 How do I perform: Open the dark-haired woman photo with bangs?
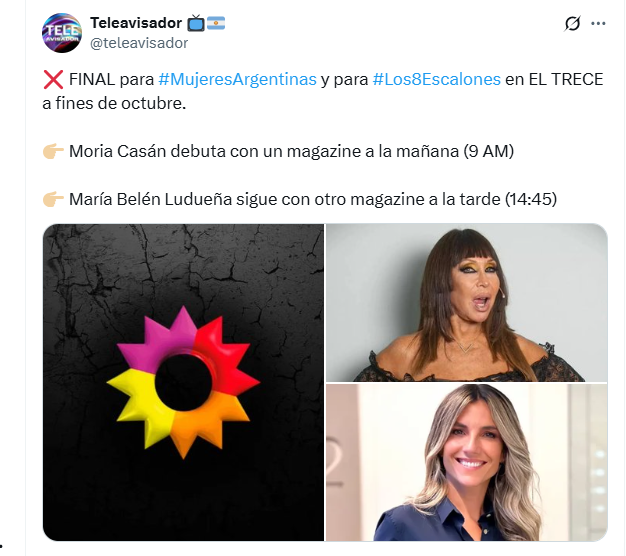467,303
